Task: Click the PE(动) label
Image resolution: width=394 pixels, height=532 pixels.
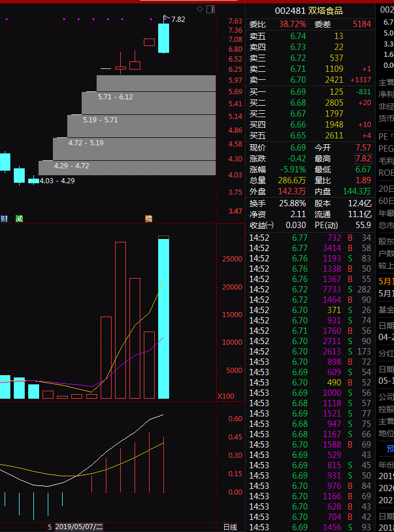Action: tap(326, 225)
